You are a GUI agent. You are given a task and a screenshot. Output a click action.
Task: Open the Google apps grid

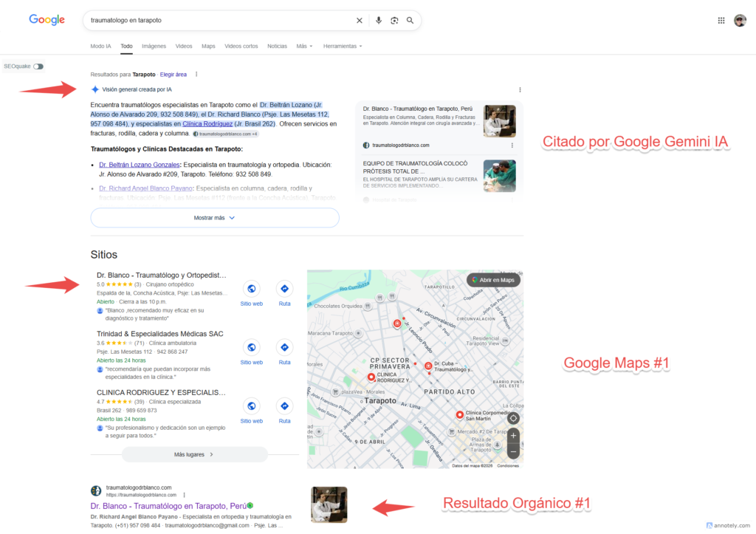[x=721, y=20]
